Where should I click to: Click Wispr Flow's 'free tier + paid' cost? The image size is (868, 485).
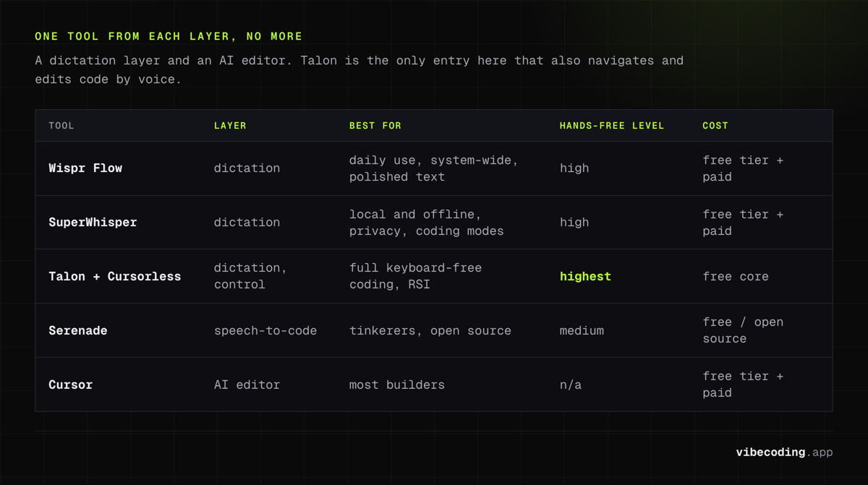pos(743,168)
